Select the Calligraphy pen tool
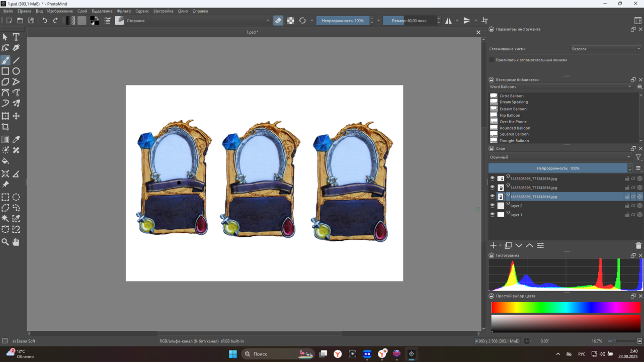Image resolution: width=644 pixels, height=362 pixels. click(16, 48)
